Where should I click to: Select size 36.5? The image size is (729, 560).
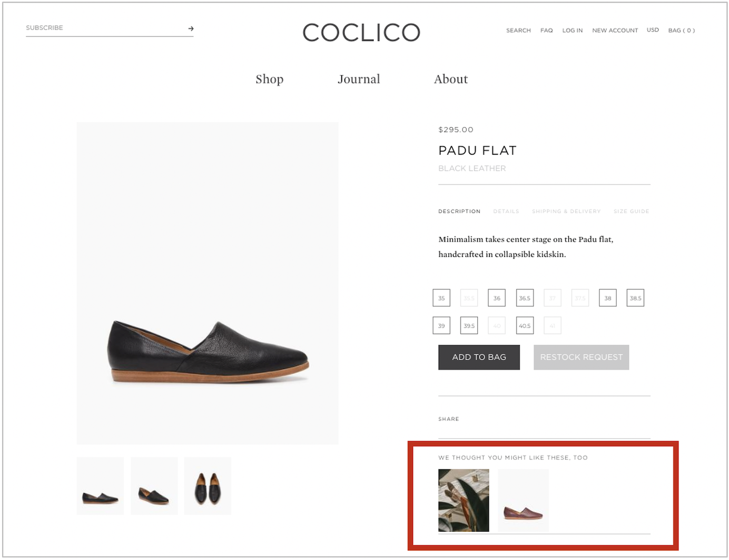(525, 298)
